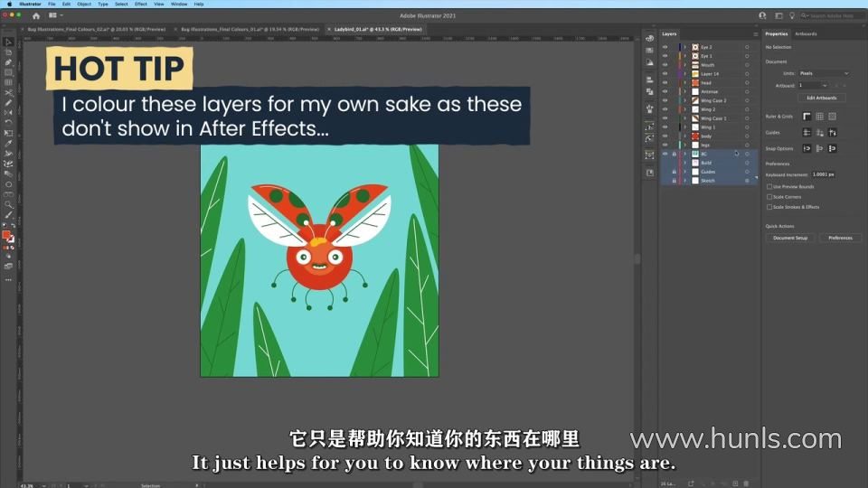Viewport: 868px width, 488px height.
Task: Switch to Bug Illustrations_Final Colours_01 tab
Action: [x=250, y=29]
